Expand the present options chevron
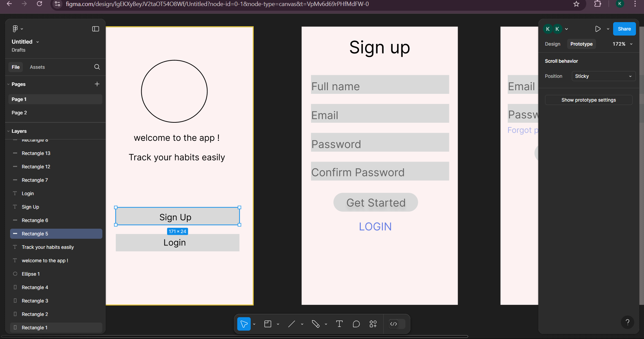 (x=608, y=29)
